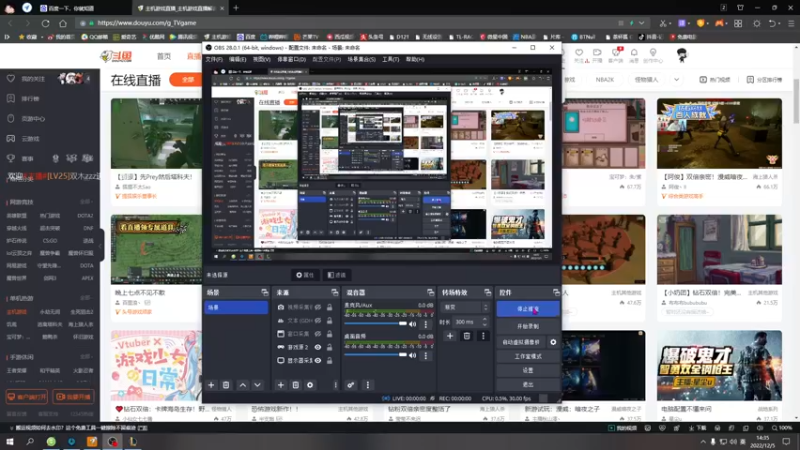This screenshot has height=450, width=800.
Task: Add a new source with plus icon
Action: 281,385
